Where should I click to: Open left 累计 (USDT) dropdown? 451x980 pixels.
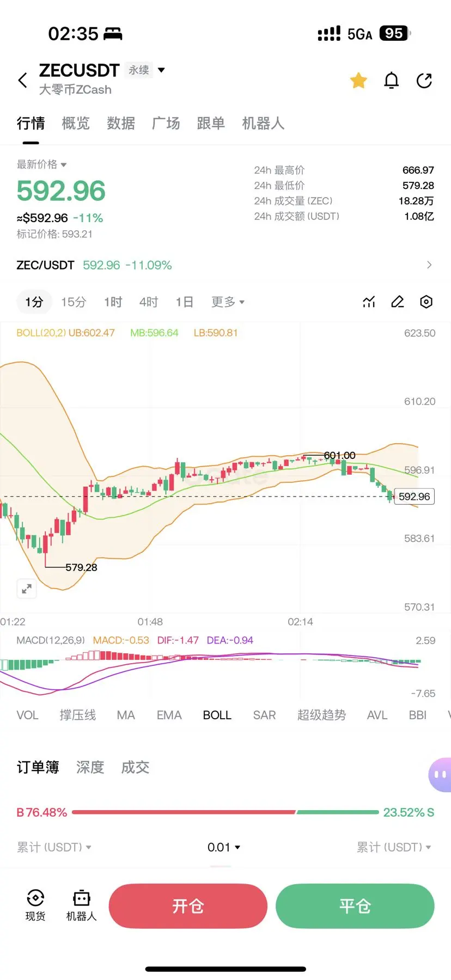54,847
